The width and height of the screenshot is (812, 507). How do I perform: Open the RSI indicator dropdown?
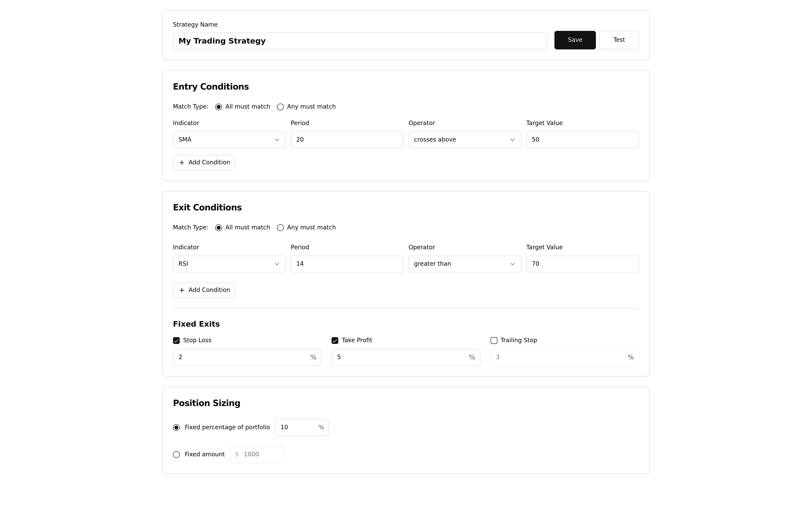coord(229,264)
